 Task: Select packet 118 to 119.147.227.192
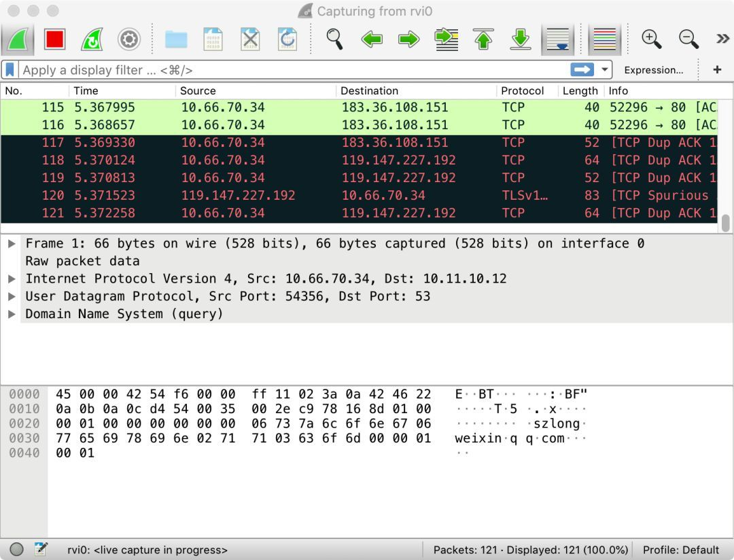pos(359,160)
